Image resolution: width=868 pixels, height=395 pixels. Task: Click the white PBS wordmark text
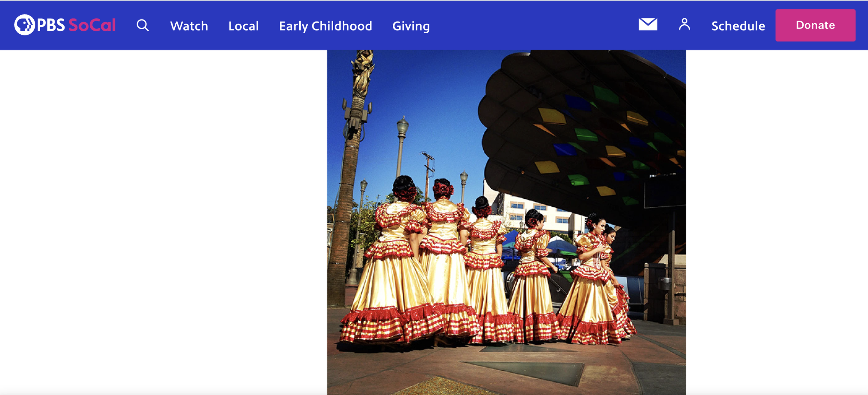pyautogui.click(x=51, y=25)
